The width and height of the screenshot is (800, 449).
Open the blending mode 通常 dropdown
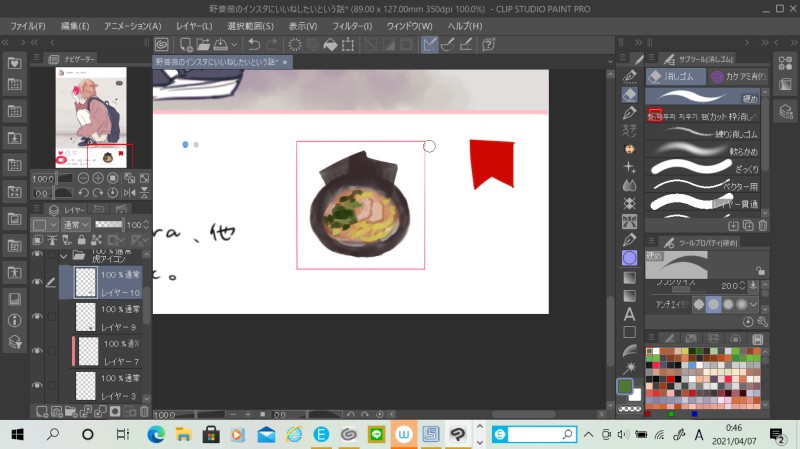pos(76,224)
